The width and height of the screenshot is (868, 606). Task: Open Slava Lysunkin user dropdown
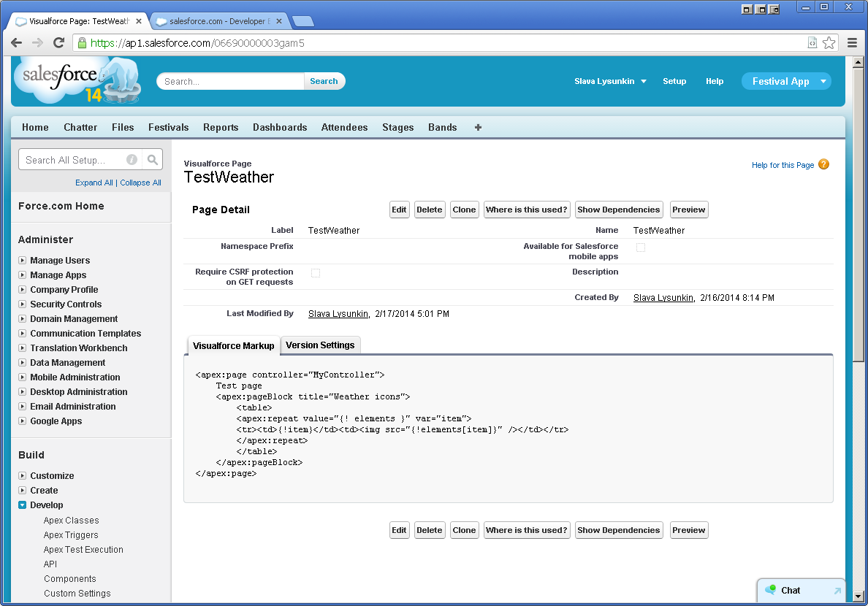click(611, 81)
